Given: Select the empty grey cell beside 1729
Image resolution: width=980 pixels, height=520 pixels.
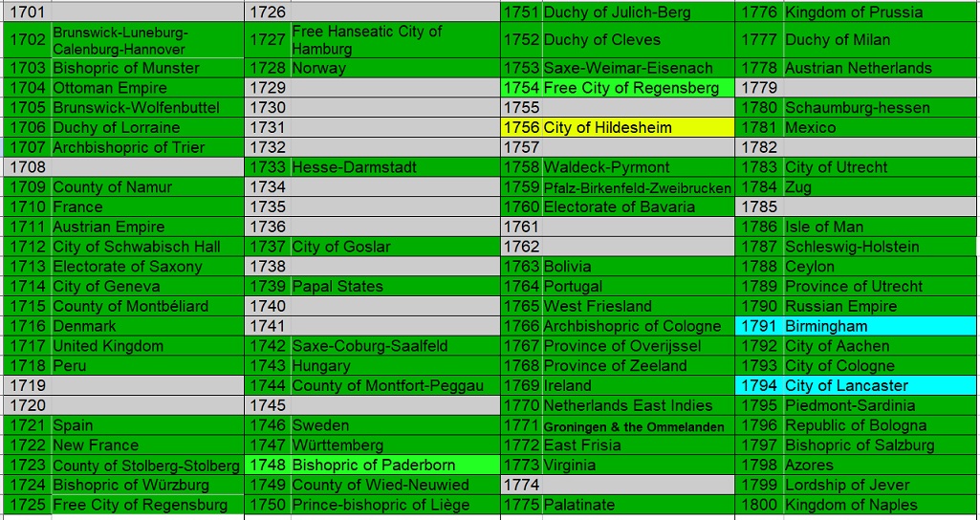Looking at the screenshot, I should pyautogui.click(x=395, y=88).
